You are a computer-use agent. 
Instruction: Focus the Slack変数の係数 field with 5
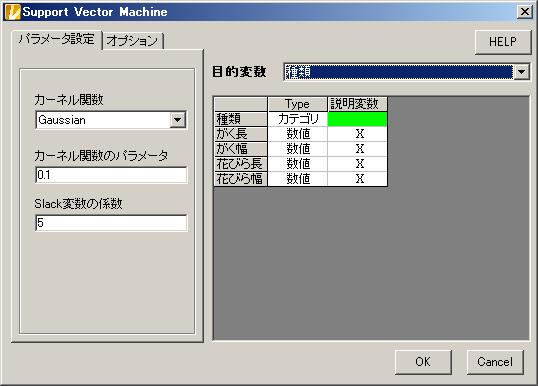coord(111,223)
